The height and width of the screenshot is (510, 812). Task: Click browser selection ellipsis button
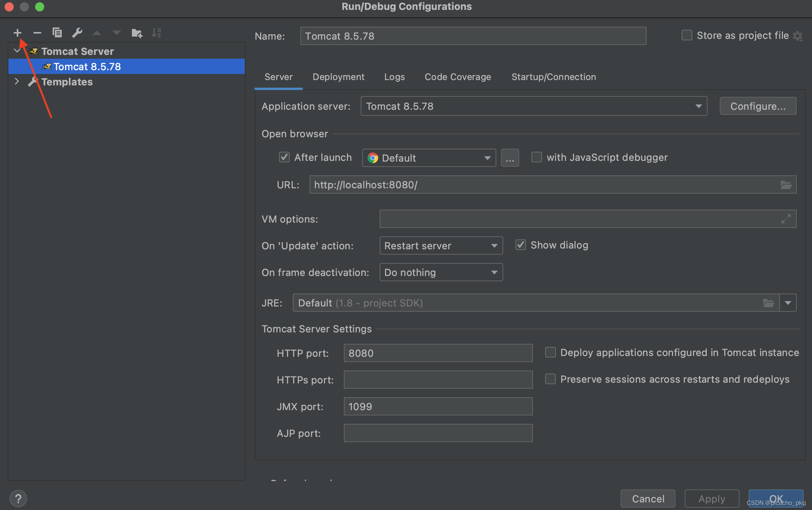[510, 158]
